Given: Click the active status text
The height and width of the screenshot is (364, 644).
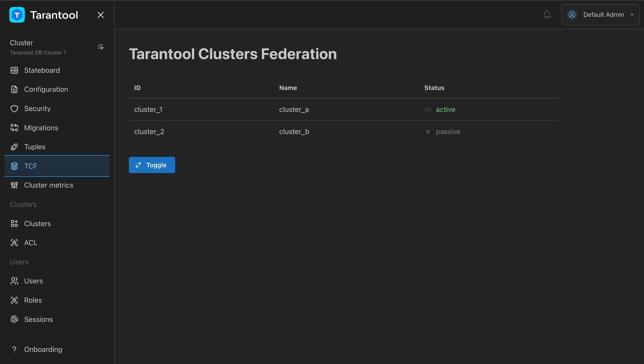Looking at the screenshot, I should [446, 109].
